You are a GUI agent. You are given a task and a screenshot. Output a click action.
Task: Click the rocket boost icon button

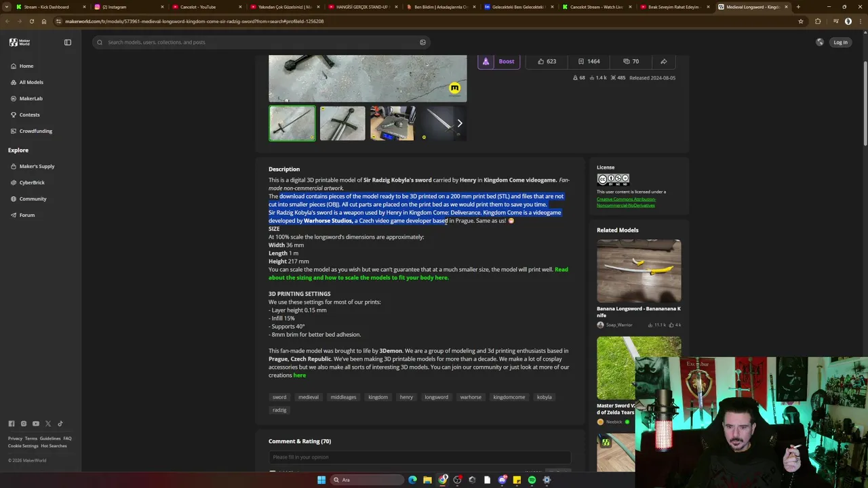[x=486, y=61]
